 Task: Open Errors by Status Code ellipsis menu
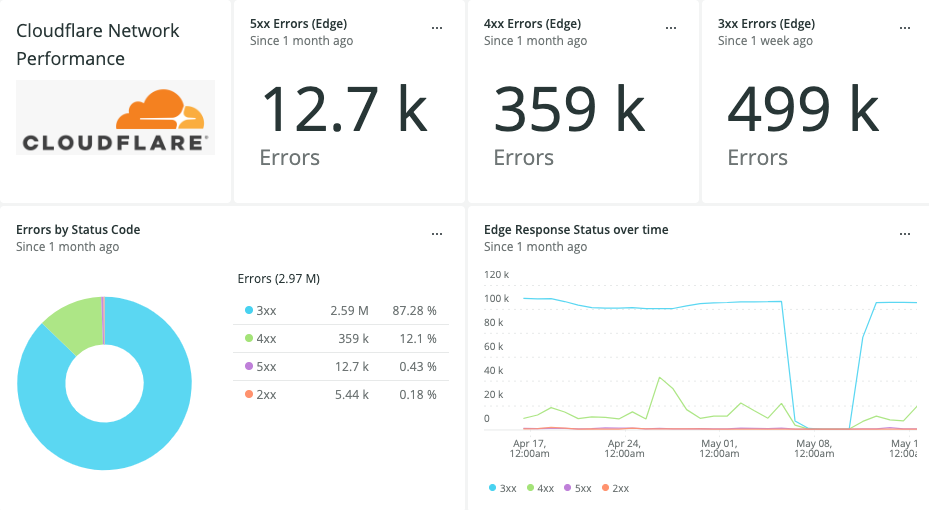pos(436,234)
